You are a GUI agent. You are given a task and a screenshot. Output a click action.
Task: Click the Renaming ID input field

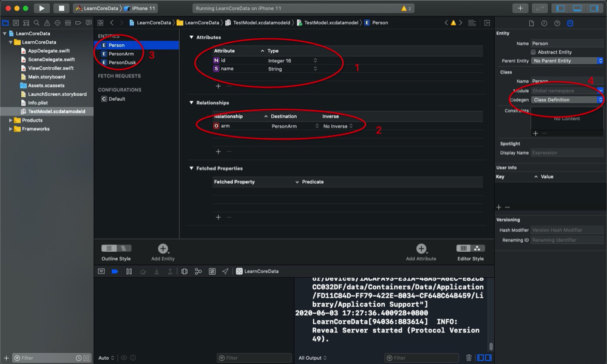(567, 240)
